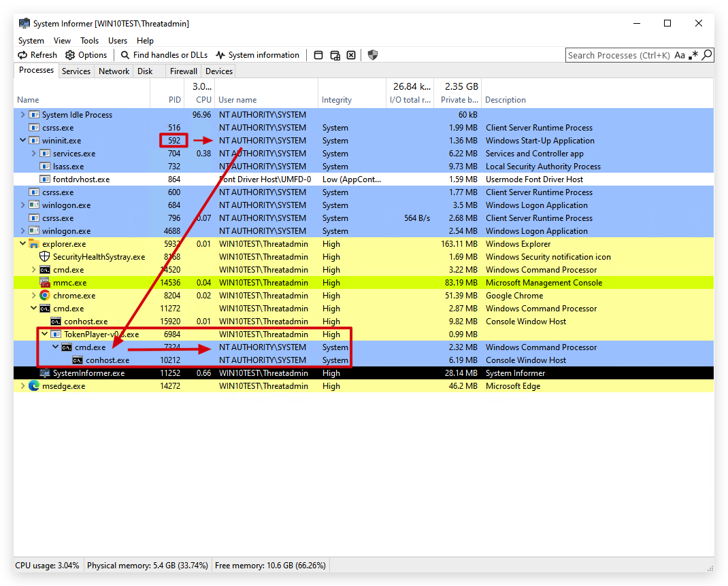Image resolution: width=728 pixels, height=586 pixels.
Task: Click Windows Explorer description text
Action: pyautogui.click(x=518, y=243)
